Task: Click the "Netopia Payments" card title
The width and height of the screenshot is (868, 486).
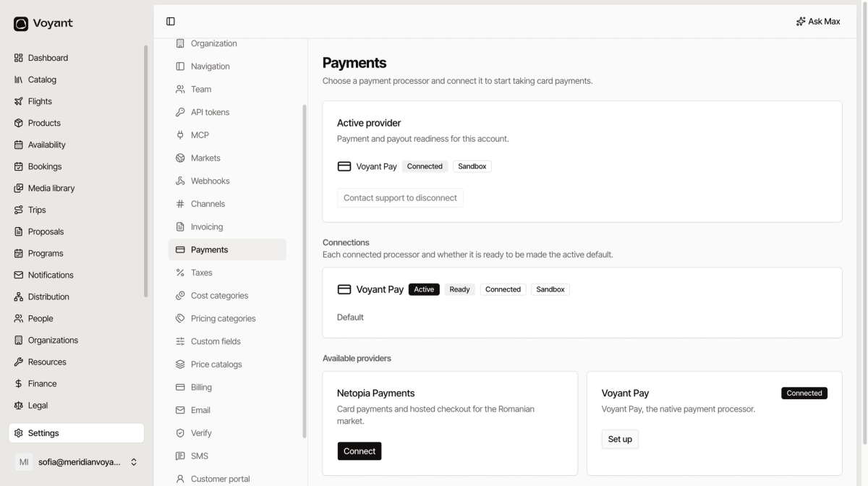Action: [376, 393]
